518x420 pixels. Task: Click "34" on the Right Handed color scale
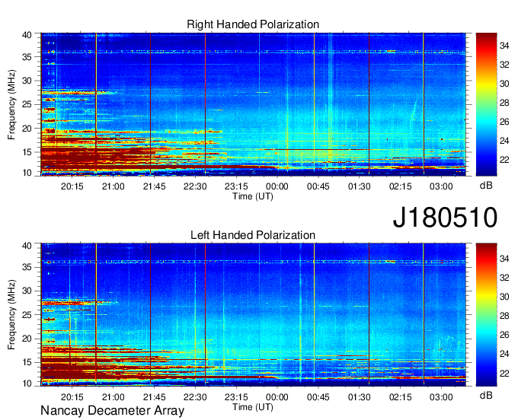coord(504,46)
